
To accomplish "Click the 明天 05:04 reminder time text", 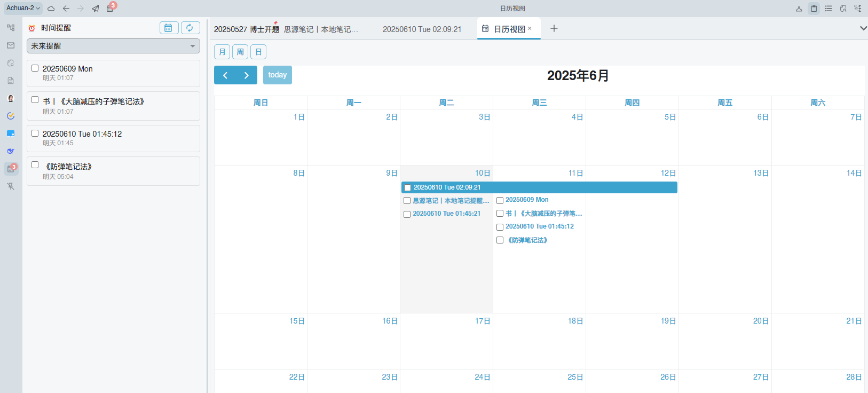I will coord(58,177).
